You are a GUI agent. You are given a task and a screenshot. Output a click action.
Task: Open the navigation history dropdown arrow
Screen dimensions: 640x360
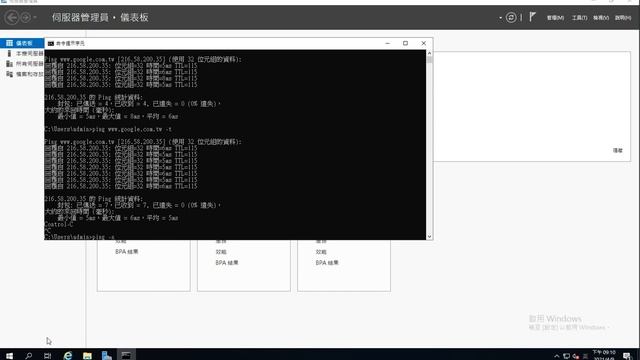[35, 18]
